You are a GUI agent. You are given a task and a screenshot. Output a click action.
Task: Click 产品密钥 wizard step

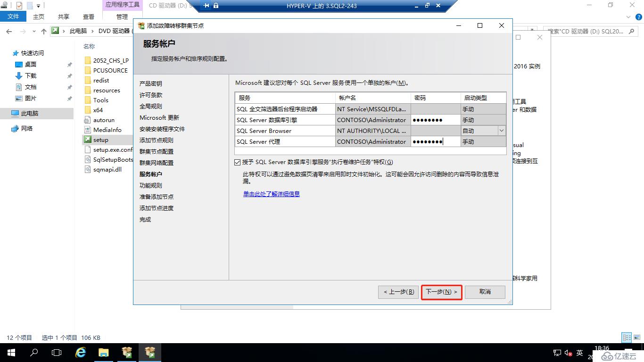click(151, 83)
